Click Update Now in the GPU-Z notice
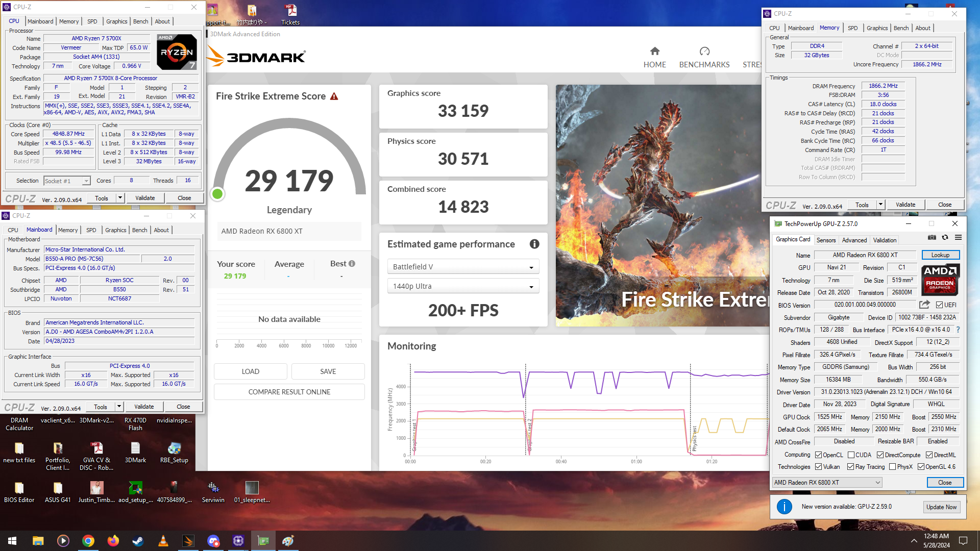 941,507
